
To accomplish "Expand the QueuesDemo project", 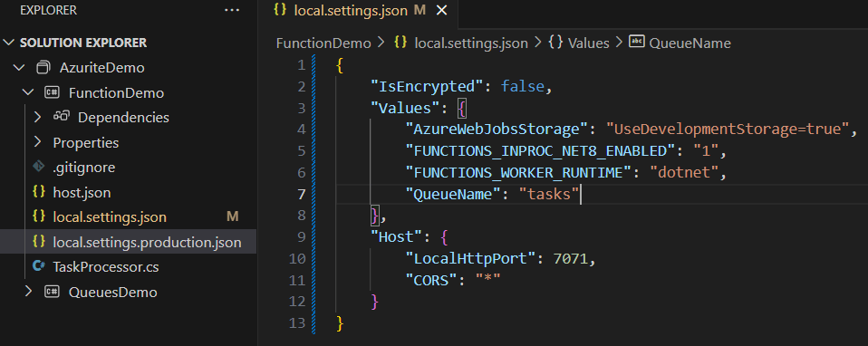I will pyautogui.click(x=29, y=291).
